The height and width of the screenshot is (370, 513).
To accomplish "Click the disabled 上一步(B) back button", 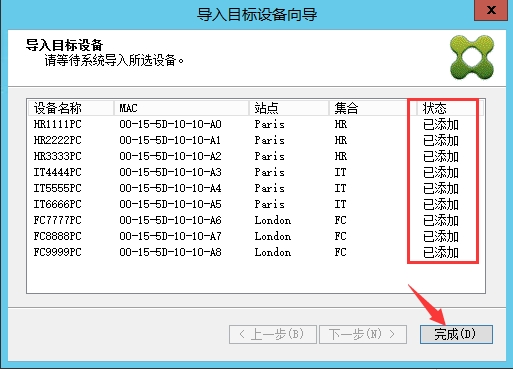I will (x=273, y=334).
